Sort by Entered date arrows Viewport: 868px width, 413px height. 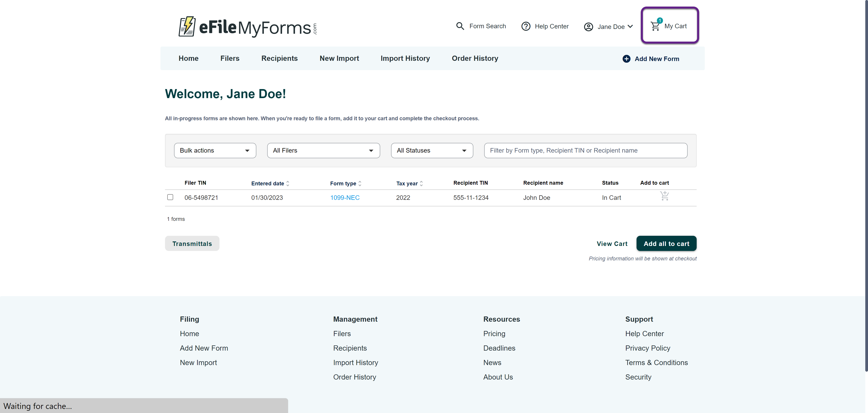coord(288,184)
